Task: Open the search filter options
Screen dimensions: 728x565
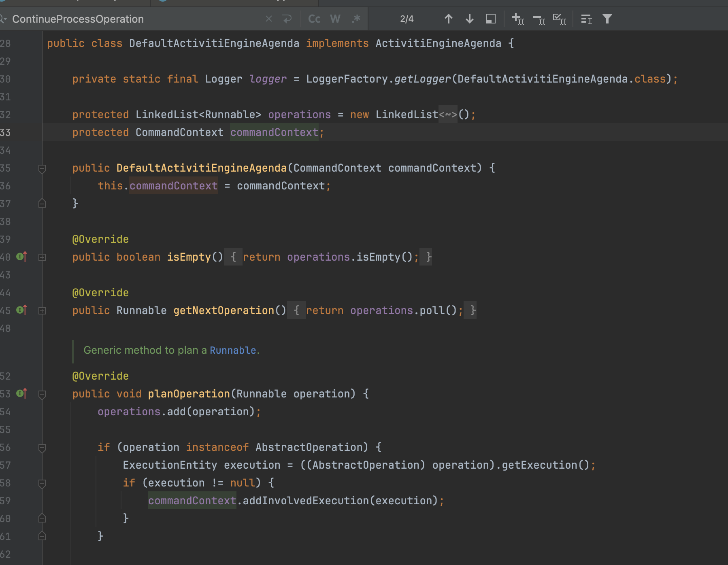Action: click(607, 19)
